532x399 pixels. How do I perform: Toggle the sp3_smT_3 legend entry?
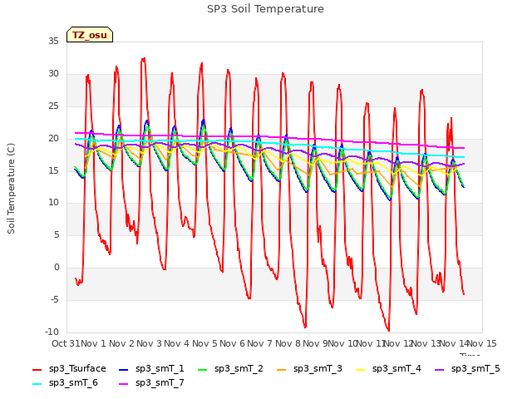click(x=309, y=369)
